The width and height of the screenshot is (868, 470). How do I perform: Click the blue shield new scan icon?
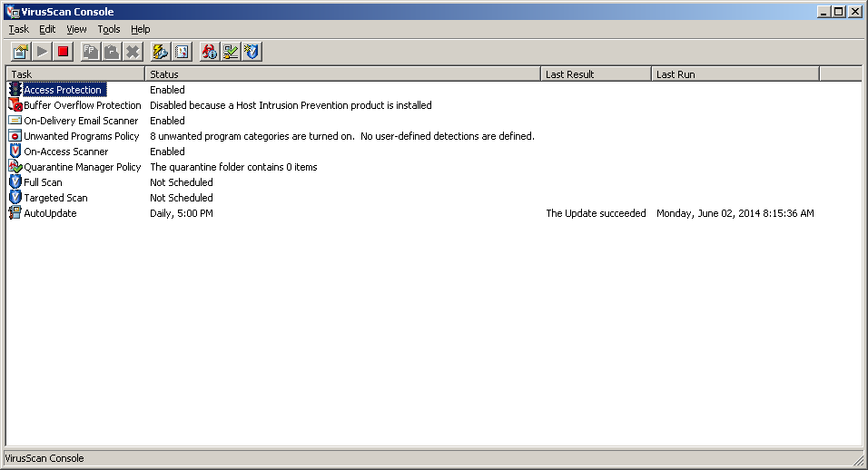pos(252,52)
